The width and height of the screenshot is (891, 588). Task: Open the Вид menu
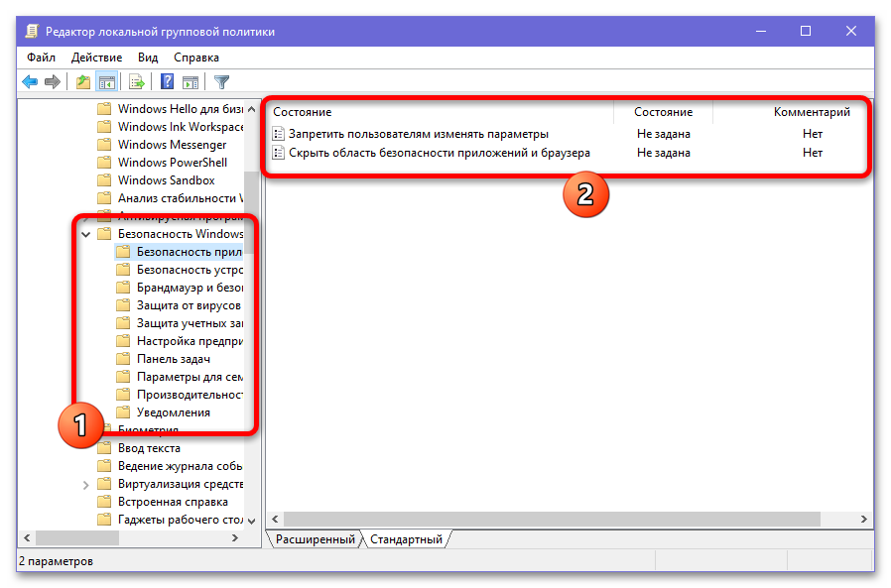point(148,58)
